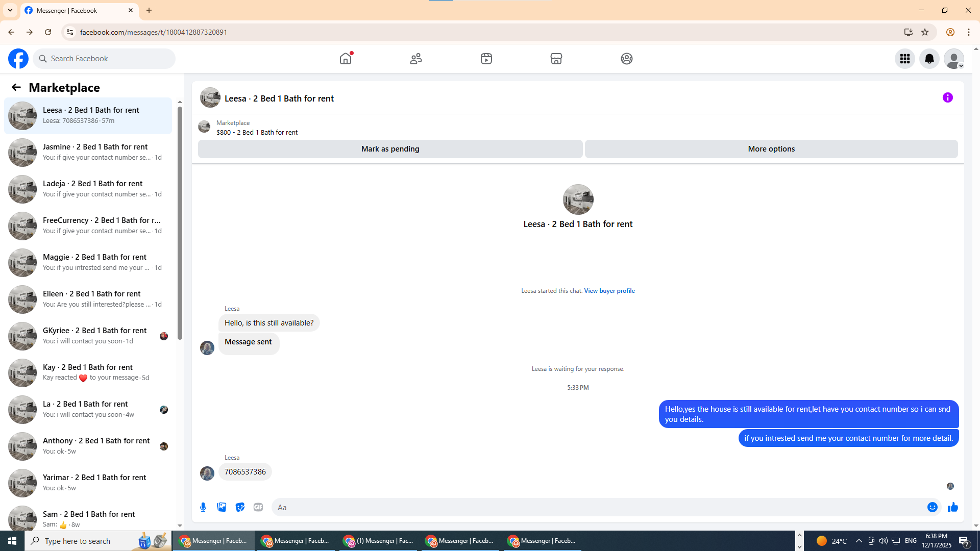
Task: Expand More options for the listing
Action: tap(771, 149)
